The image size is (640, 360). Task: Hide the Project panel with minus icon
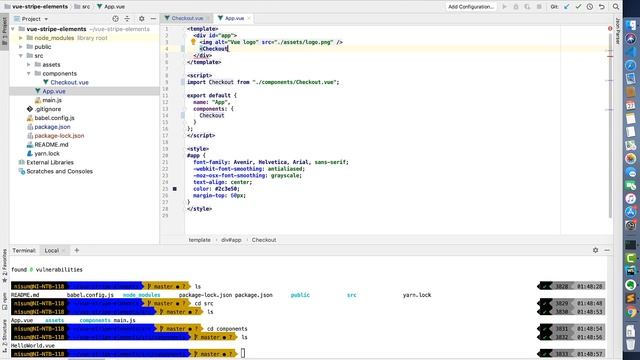point(153,19)
